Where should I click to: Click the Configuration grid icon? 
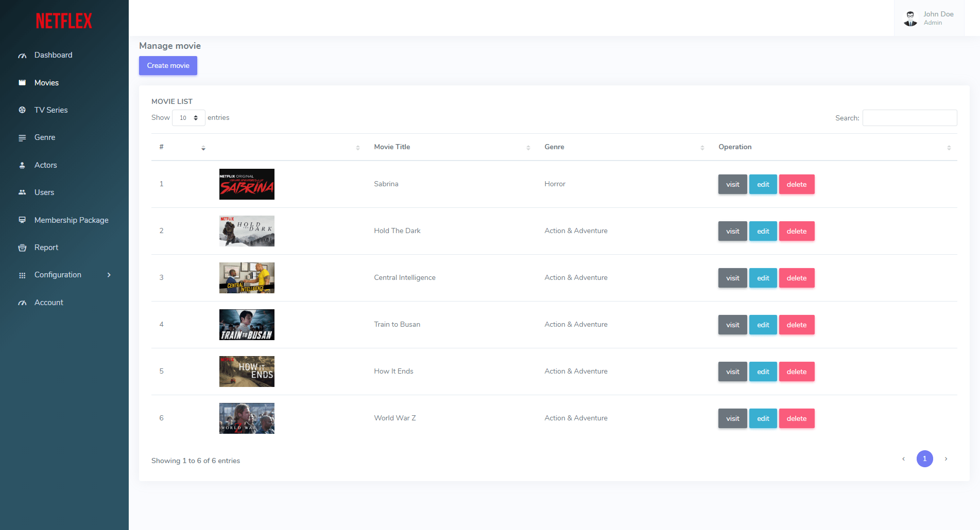point(22,275)
